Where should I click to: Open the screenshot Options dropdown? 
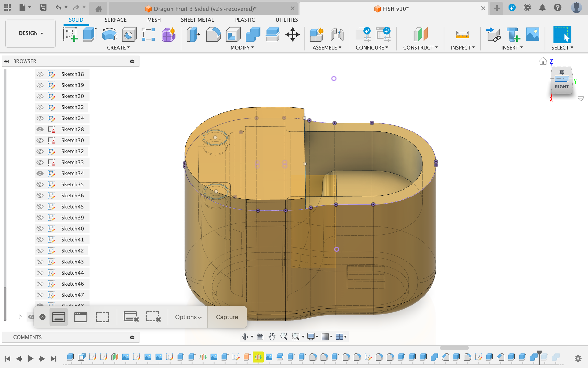[x=188, y=317]
